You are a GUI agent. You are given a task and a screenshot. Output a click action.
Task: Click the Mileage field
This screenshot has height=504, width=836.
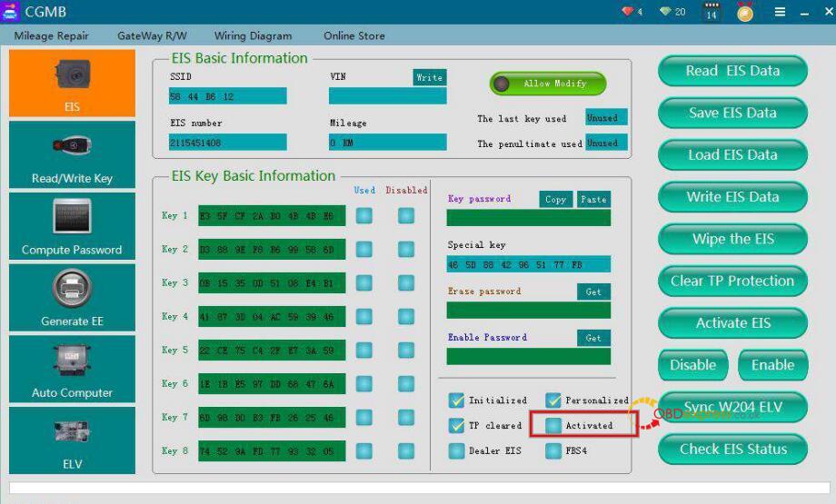click(x=388, y=143)
